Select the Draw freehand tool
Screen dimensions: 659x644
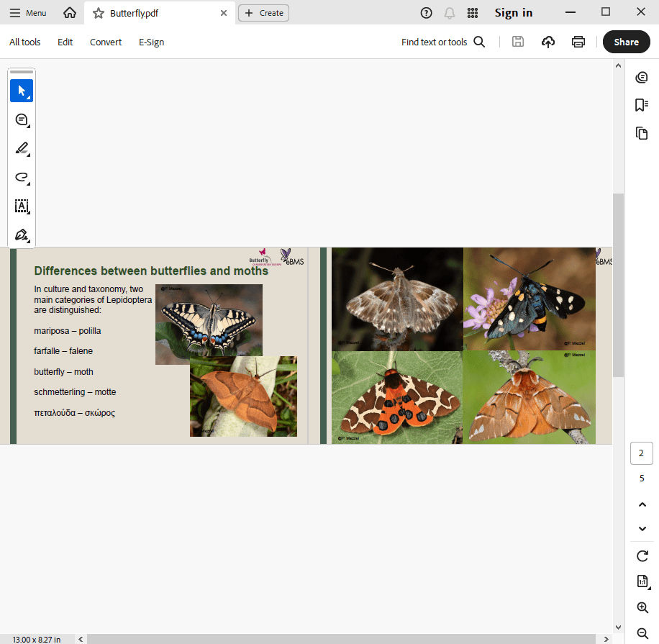pyautogui.click(x=21, y=178)
